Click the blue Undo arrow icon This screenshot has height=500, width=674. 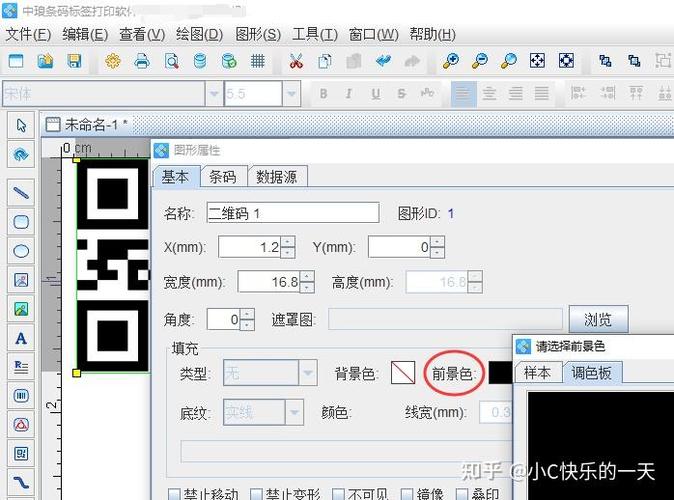click(383, 61)
